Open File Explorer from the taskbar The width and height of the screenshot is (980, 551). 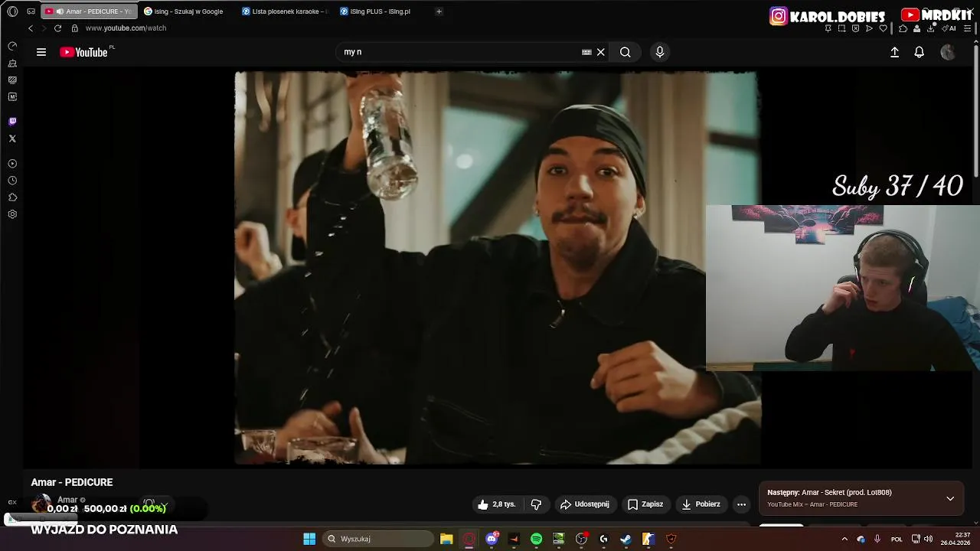[446, 539]
